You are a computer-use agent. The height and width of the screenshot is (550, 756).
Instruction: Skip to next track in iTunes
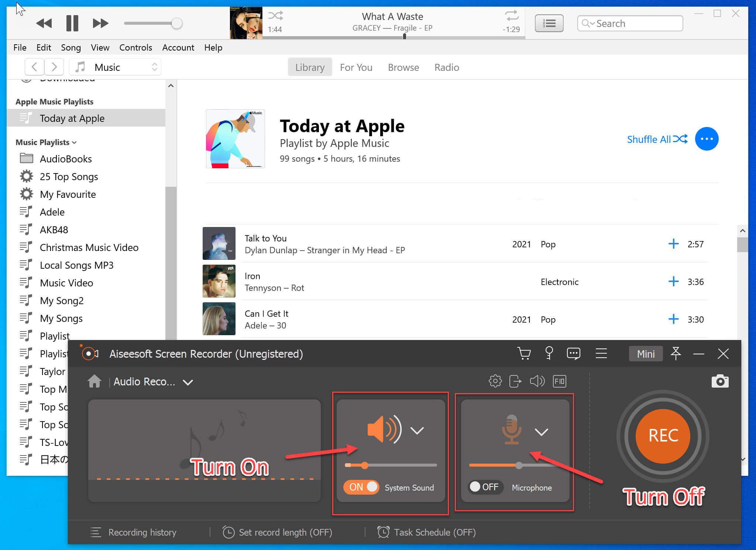pyautogui.click(x=100, y=23)
